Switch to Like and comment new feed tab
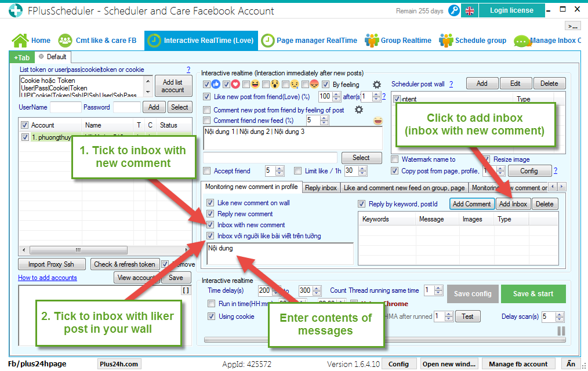The height and width of the screenshot is (371, 588). [404, 188]
